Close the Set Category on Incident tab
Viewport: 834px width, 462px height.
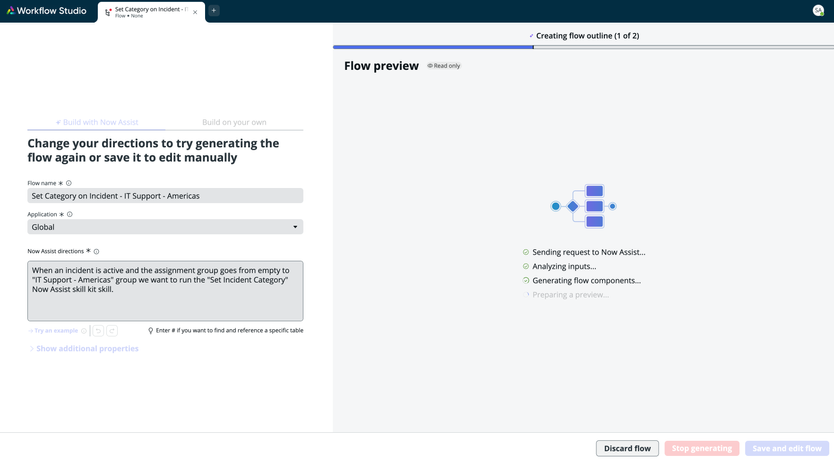pos(195,12)
